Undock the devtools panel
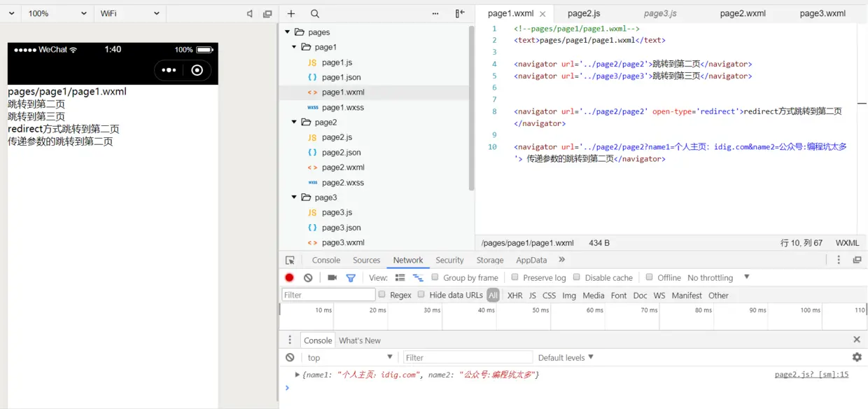This screenshot has height=409, width=868. [857, 260]
